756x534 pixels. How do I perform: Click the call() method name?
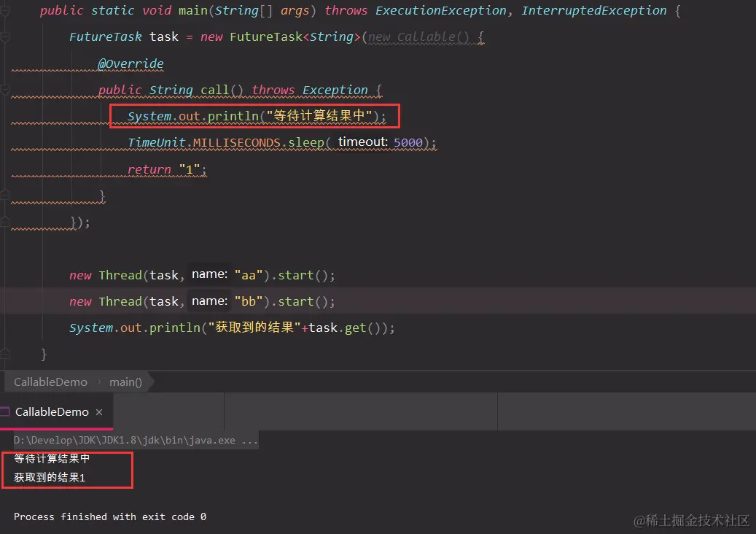point(222,90)
